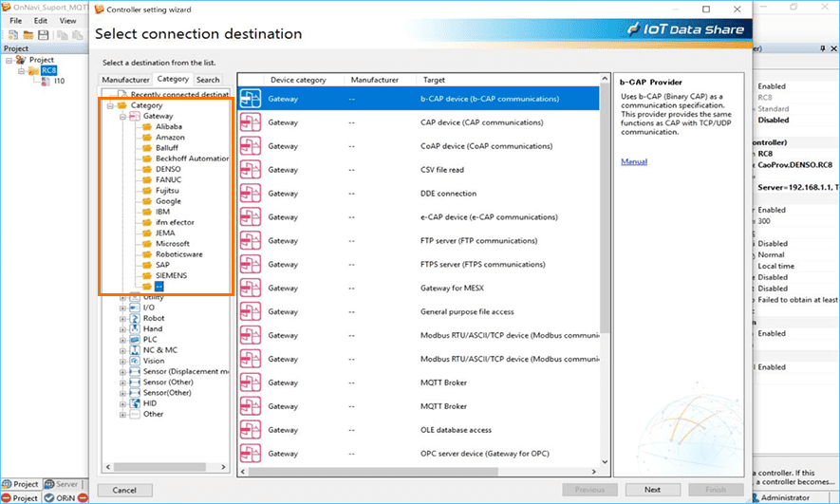Select the FANUC folder in tree
The width and height of the screenshot is (840, 504).
coord(168,179)
